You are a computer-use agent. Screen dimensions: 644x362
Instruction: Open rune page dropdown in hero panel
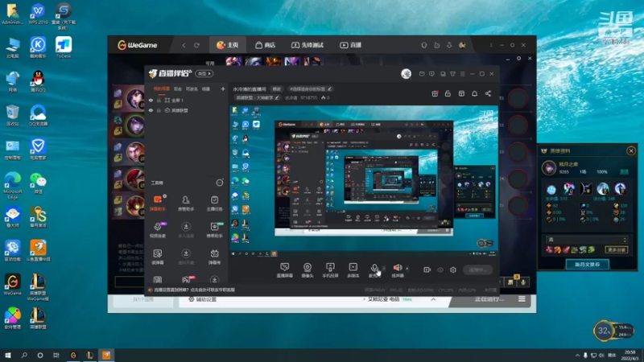coord(587,240)
